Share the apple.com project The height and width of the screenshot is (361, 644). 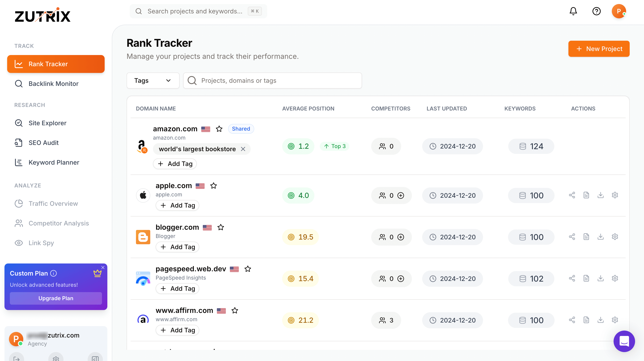point(572,195)
